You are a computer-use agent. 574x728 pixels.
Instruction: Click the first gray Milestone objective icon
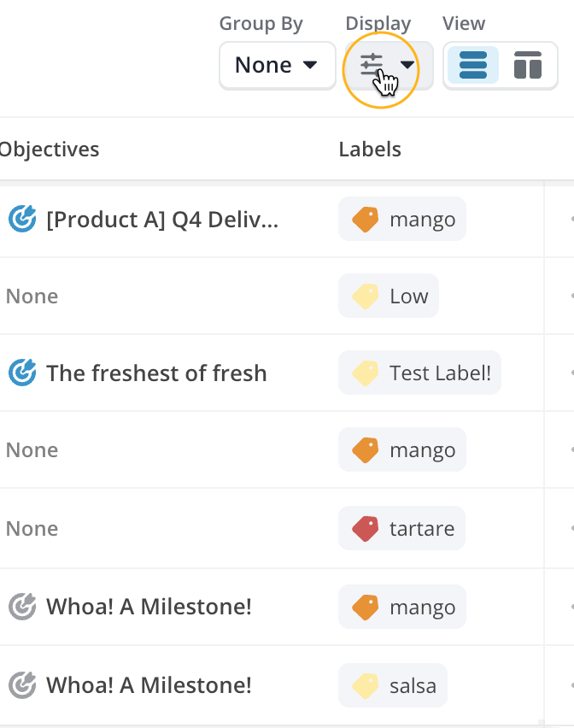coord(22,607)
